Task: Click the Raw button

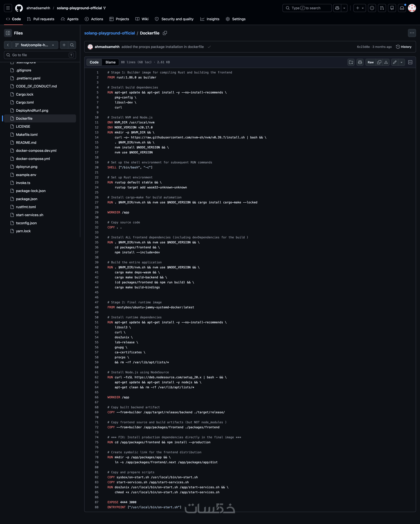Action: 370,62
